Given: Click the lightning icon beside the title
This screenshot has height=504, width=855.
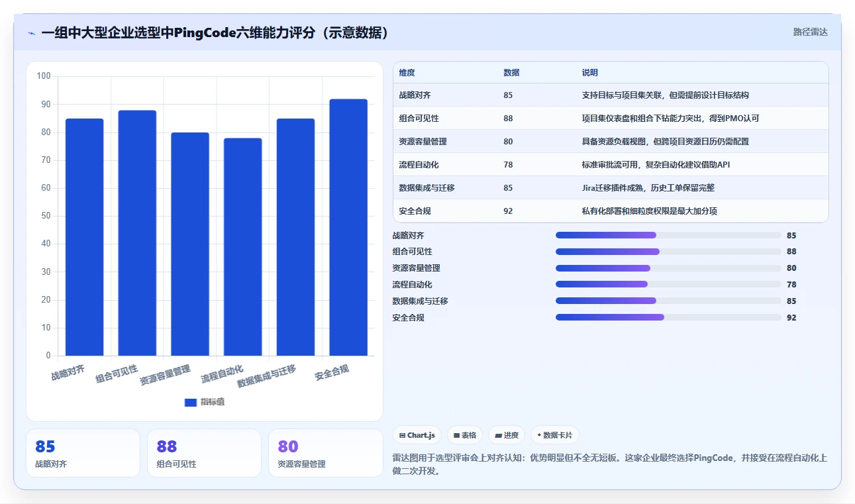Looking at the screenshot, I should click(31, 33).
